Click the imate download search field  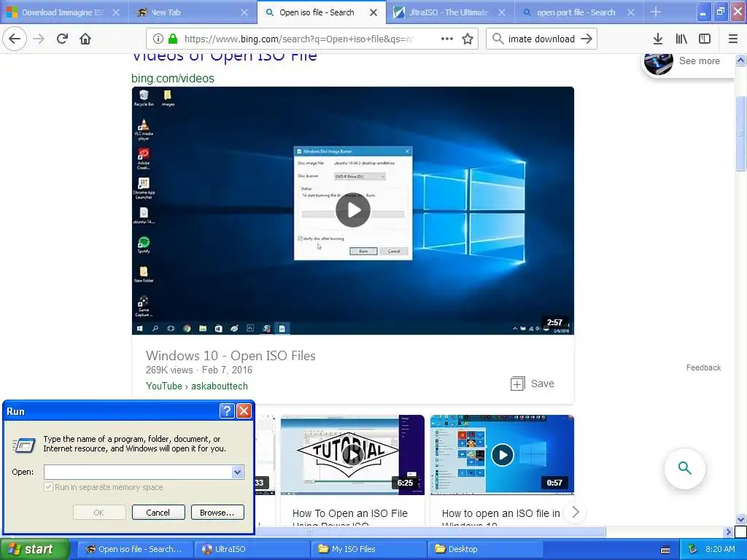[541, 39]
